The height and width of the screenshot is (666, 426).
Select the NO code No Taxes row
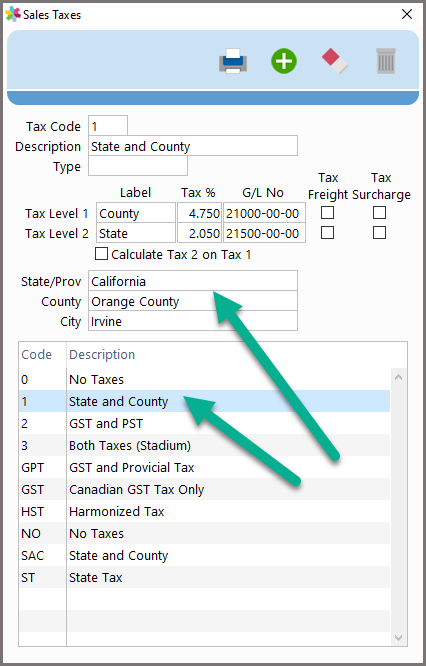tap(204, 533)
